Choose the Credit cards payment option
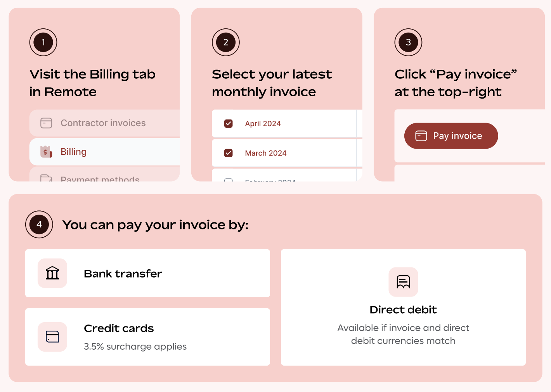Image resolution: width=551 pixels, height=392 pixels. pyautogui.click(x=147, y=337)
